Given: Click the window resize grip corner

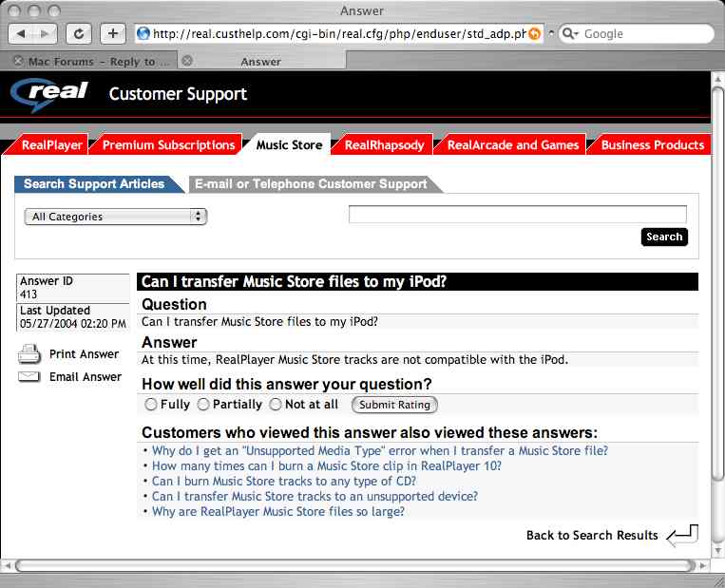Looking at the screenshot, I should (718, 581).
